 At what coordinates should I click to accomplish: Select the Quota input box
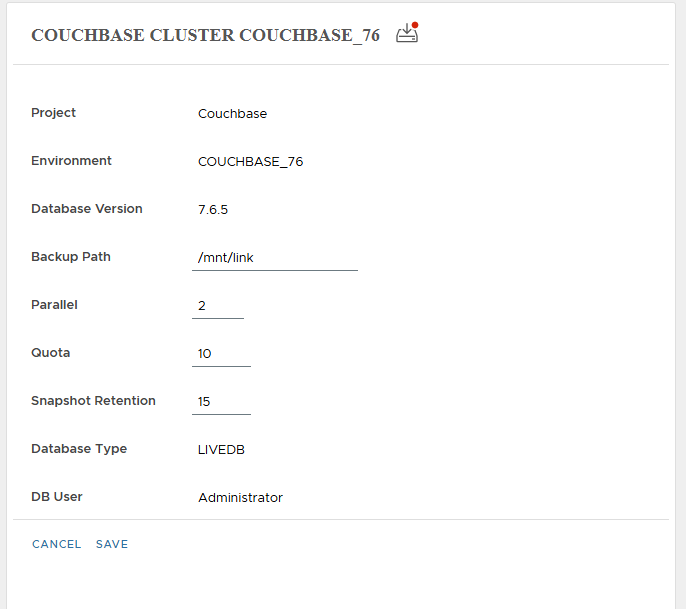tap(220, 354)
